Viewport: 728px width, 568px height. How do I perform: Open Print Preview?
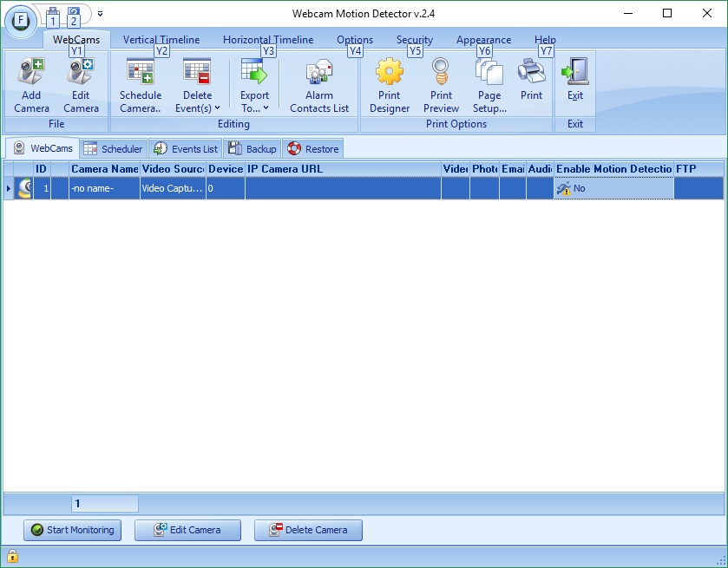(440, 82)
